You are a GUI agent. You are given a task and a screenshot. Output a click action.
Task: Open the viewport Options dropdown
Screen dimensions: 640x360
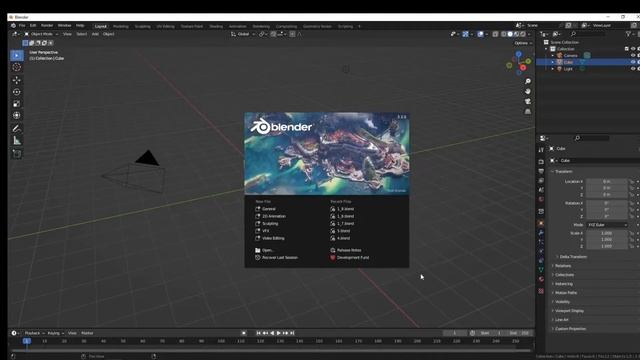coord(523,43)
